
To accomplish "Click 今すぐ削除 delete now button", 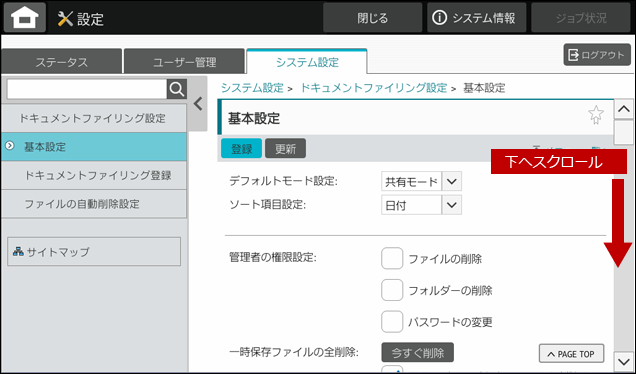I will click(x=417, y=353).
